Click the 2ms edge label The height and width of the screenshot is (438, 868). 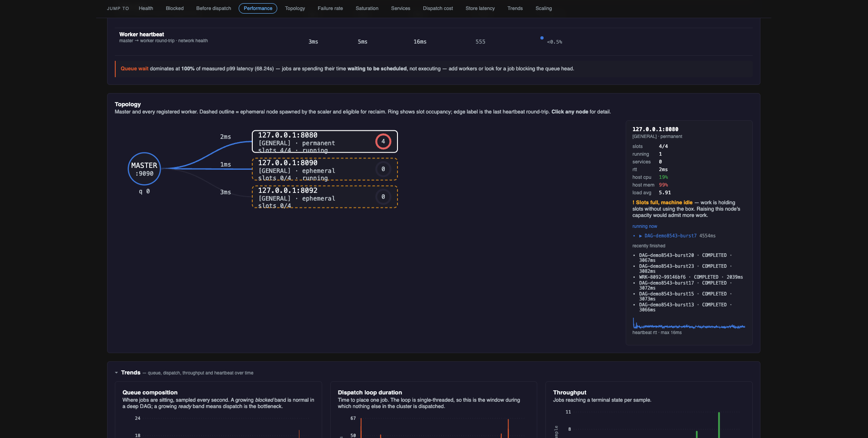coord(226,137)
